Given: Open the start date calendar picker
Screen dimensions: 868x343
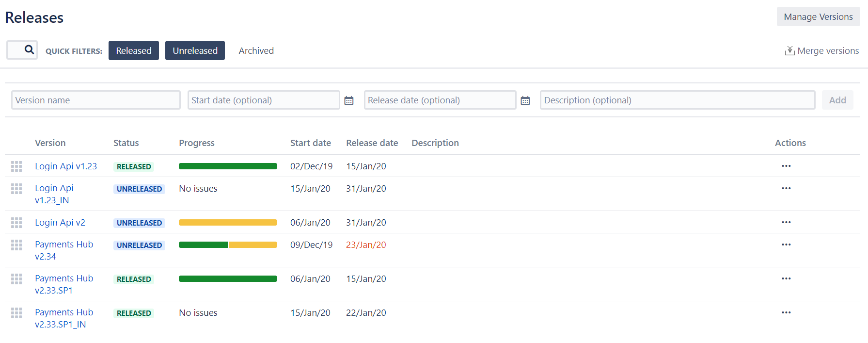Looking at the screenshot, I should (x=349, y=100).
